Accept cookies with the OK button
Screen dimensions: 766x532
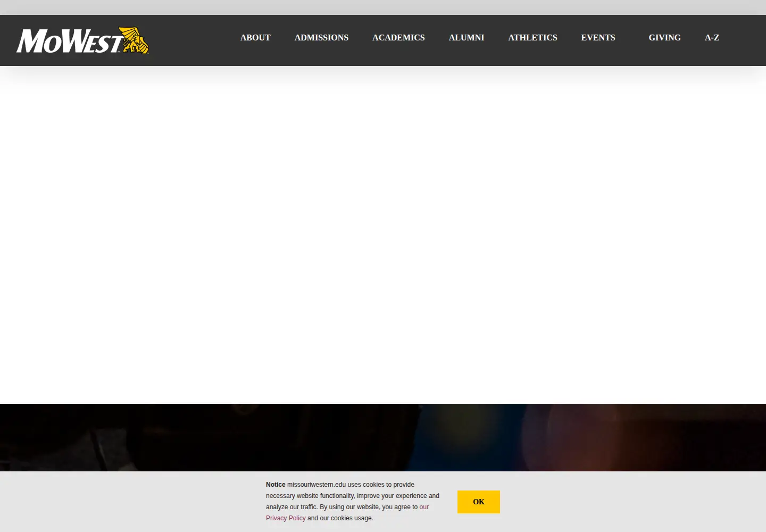click(479, 502)
